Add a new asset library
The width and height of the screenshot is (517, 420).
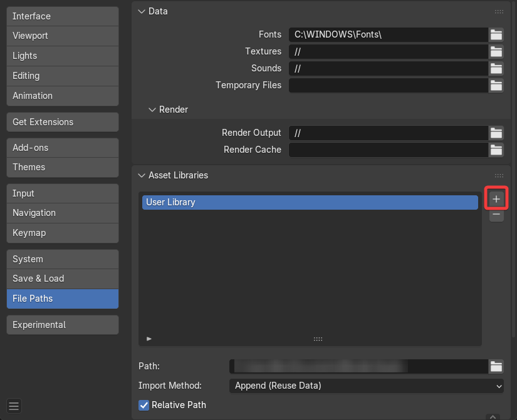pyautogui.click(x=496, y=199)
